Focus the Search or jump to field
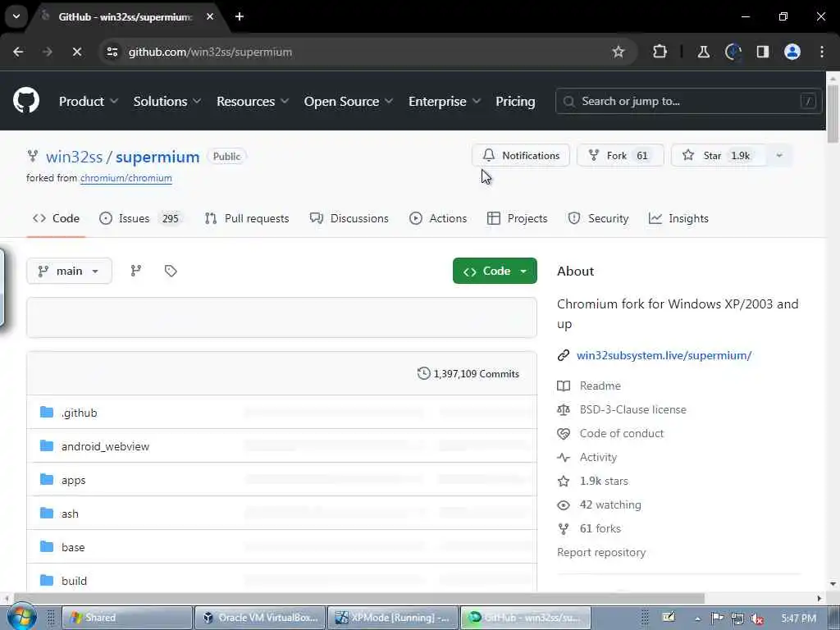This screenshot has height=630, width=840. click(x=688, y=101)
